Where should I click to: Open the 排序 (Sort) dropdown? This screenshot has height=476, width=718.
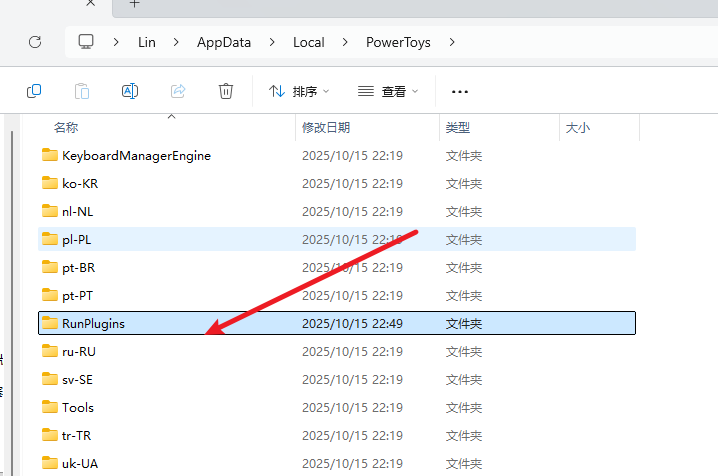tap(299, 91)
